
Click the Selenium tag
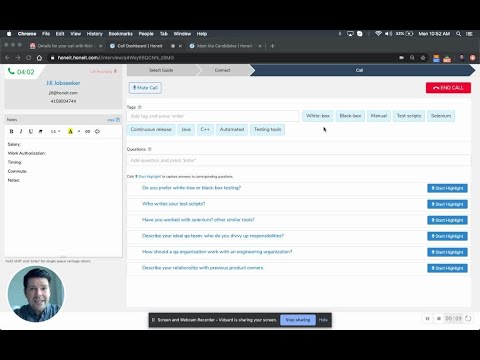coord(441,116)
